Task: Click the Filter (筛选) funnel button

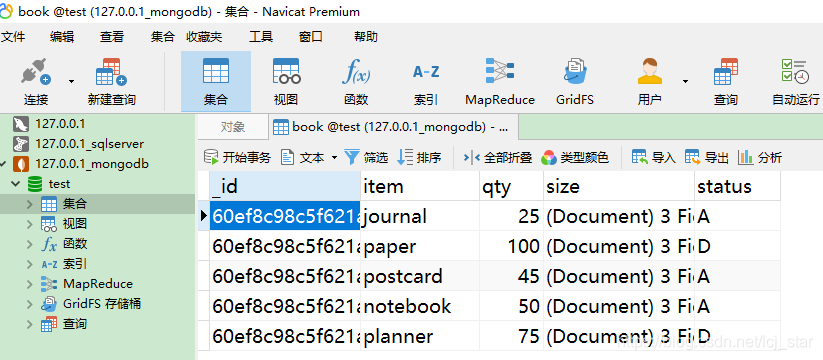Action: click(366, 157)
